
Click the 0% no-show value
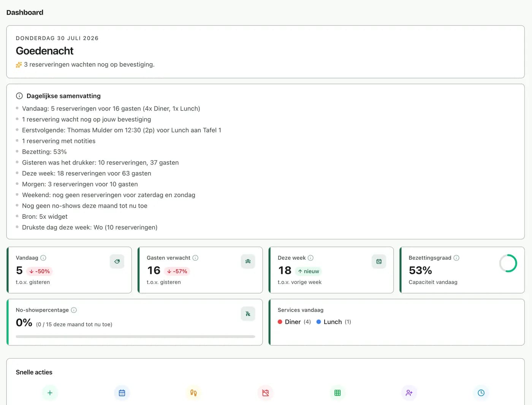(24, 323)
